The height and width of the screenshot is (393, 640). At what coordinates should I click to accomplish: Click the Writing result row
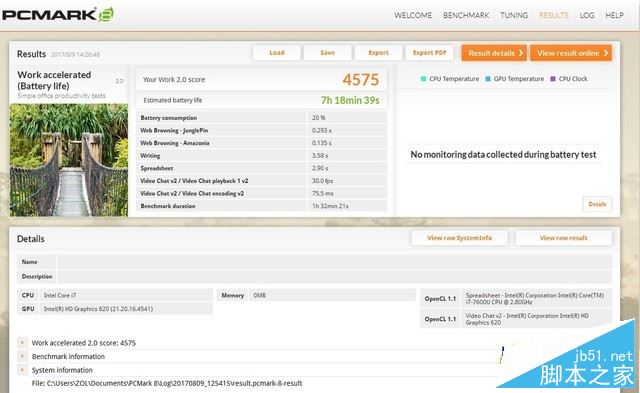click(262, 155)
